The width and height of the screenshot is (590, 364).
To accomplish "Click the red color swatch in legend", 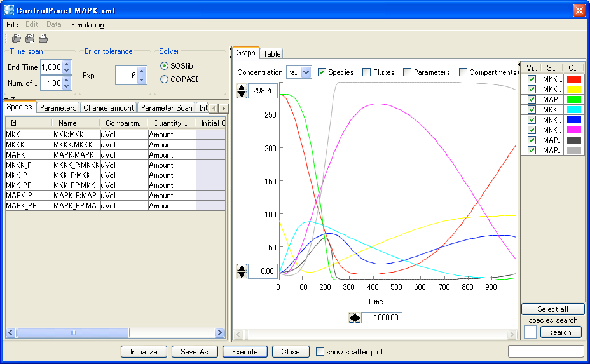I will pos(574,79).
